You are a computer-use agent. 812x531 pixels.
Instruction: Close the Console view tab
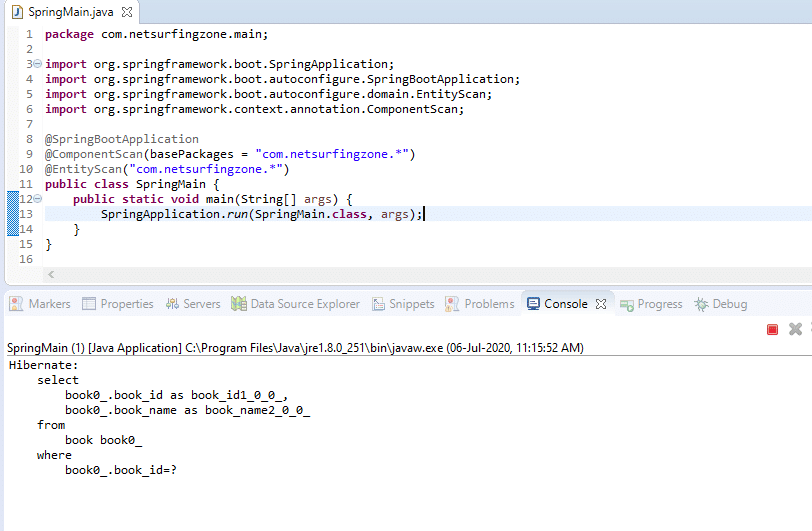[601, 304]
